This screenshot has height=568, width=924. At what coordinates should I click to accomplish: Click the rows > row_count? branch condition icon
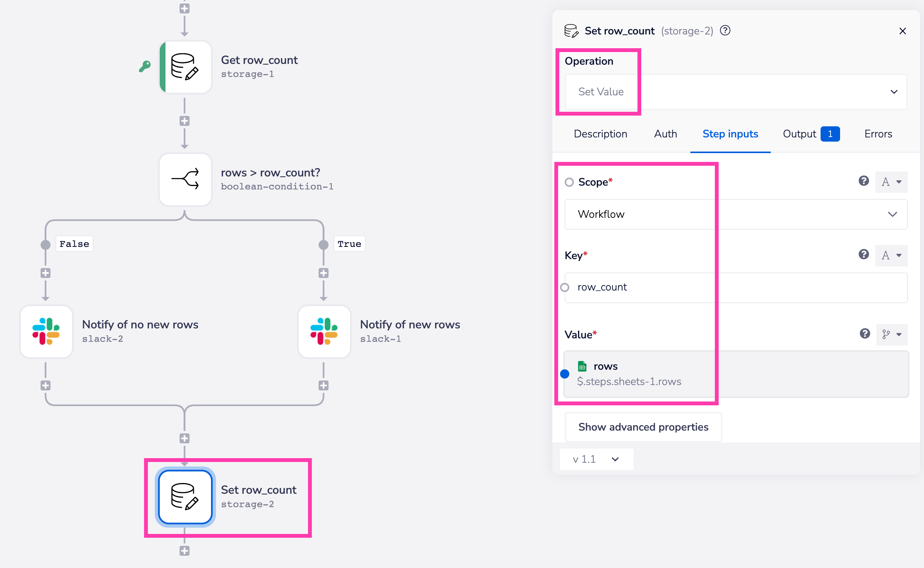click(x=185, y=179)
